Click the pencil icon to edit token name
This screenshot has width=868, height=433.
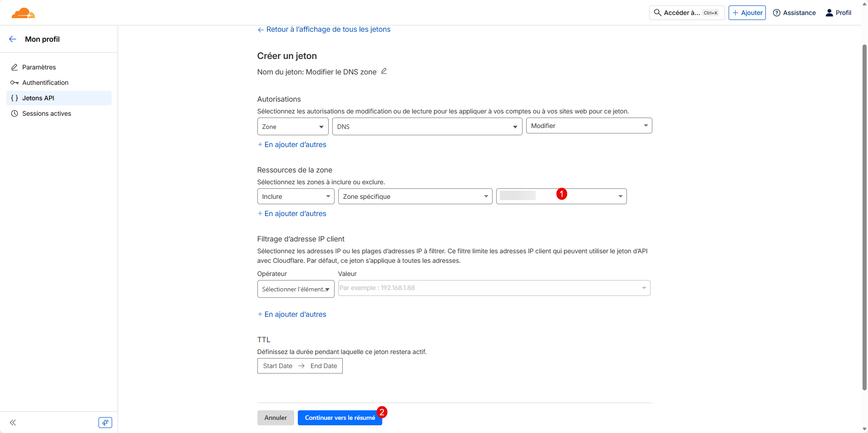[x=384, y=71]
